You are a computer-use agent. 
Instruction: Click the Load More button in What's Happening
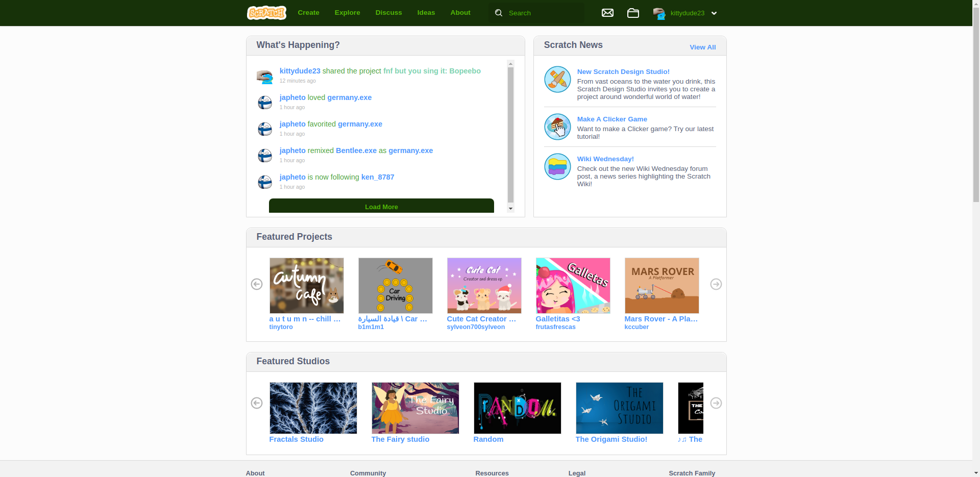(381, 207)
